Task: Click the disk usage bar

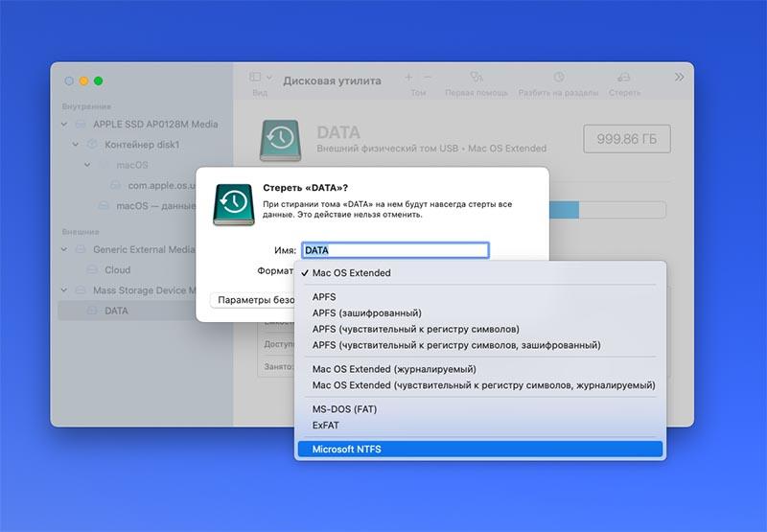Action: [x=607, y=210]
